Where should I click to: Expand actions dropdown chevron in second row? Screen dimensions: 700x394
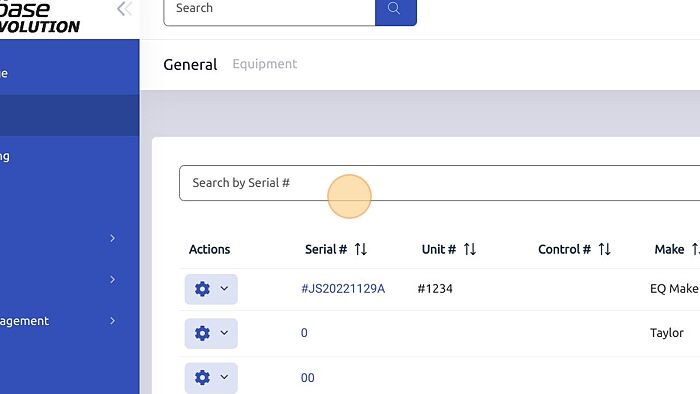[x=224, y=333]
